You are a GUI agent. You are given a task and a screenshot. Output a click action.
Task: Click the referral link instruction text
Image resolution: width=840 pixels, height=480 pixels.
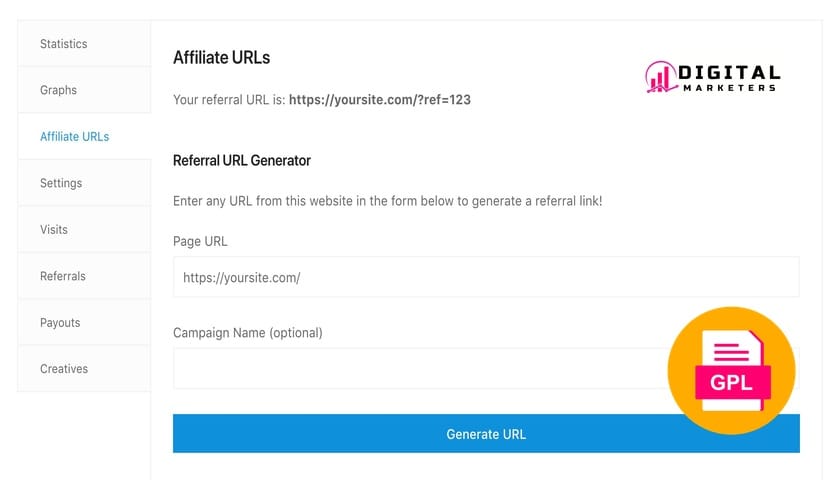[388, 201]
